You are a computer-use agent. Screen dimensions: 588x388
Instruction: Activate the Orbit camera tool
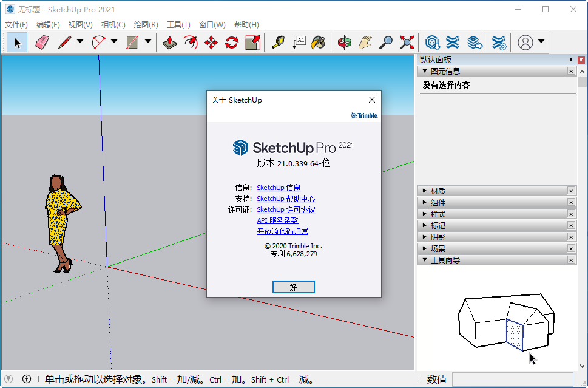tap(344, 43)
